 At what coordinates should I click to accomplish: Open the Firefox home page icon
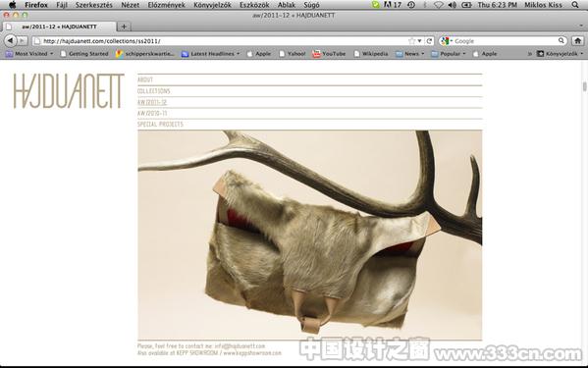point(577,41)
